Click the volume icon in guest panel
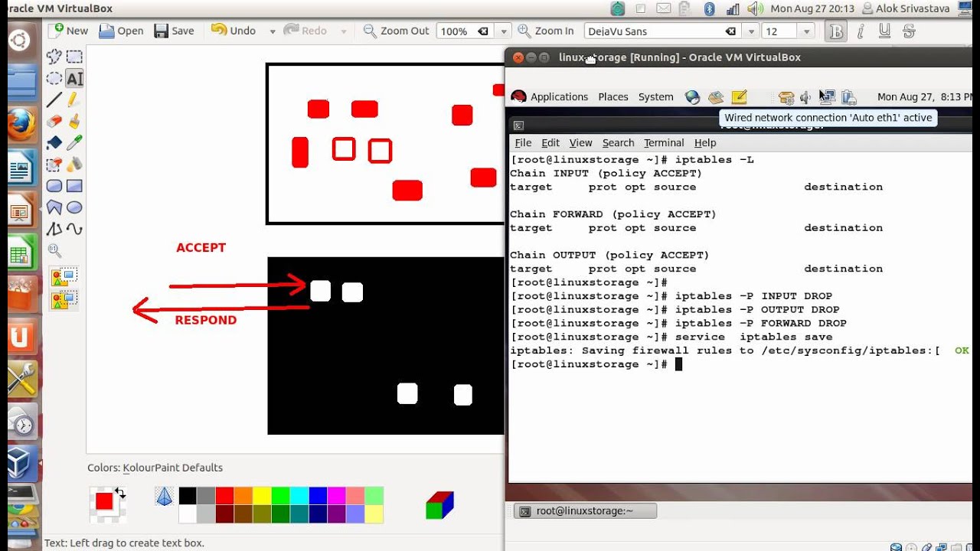The width and height of the screenshot is (980, 551). pyautogui.click(x=805, y=97)
